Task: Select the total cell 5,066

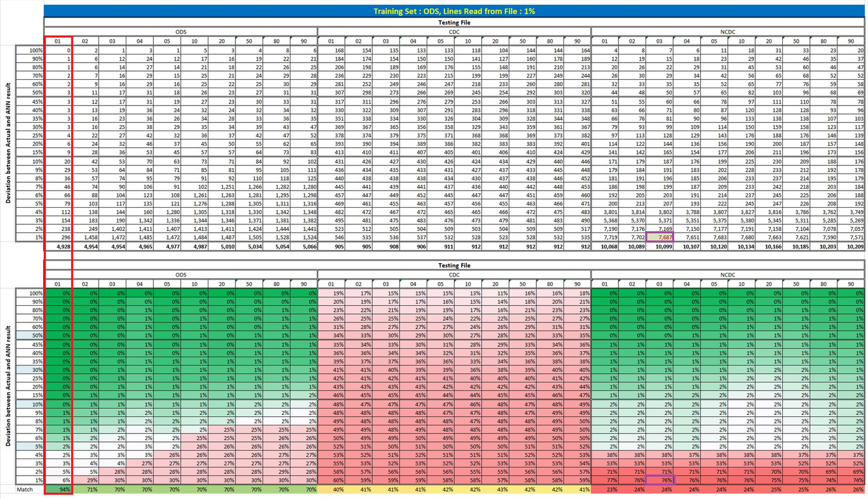Action: 303,248
